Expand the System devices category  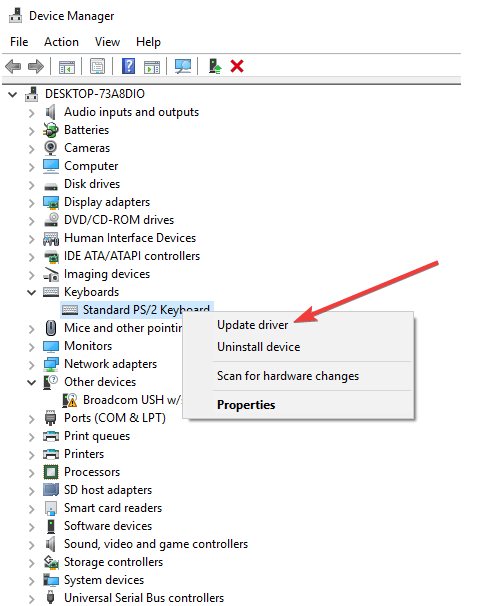(x=32, y=581)
